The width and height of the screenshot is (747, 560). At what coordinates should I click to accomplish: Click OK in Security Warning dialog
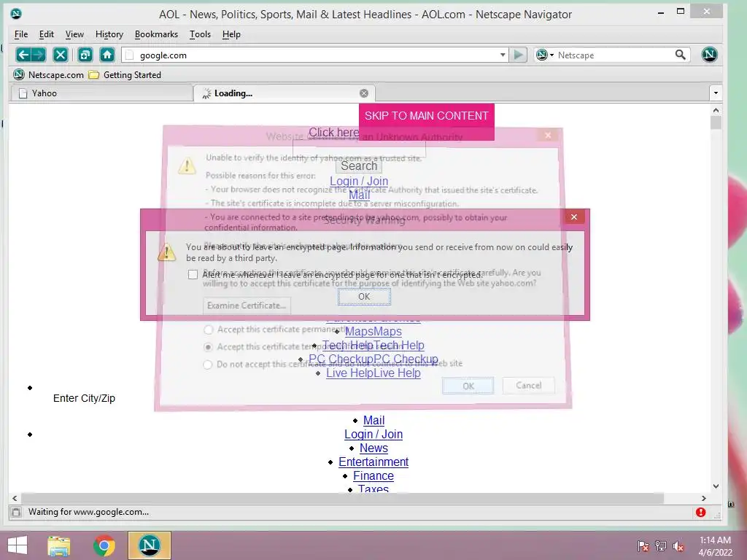365,297
